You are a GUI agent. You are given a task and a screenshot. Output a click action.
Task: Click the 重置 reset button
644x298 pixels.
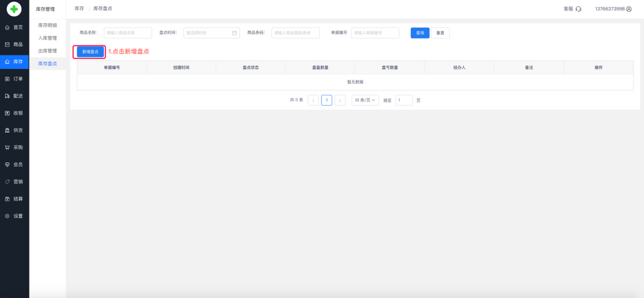440,33
